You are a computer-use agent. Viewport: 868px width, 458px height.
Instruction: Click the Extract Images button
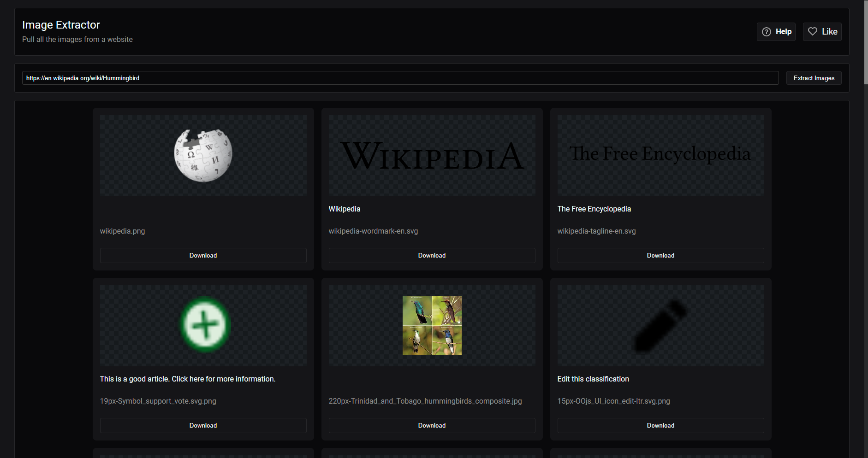tap(814, 78)
